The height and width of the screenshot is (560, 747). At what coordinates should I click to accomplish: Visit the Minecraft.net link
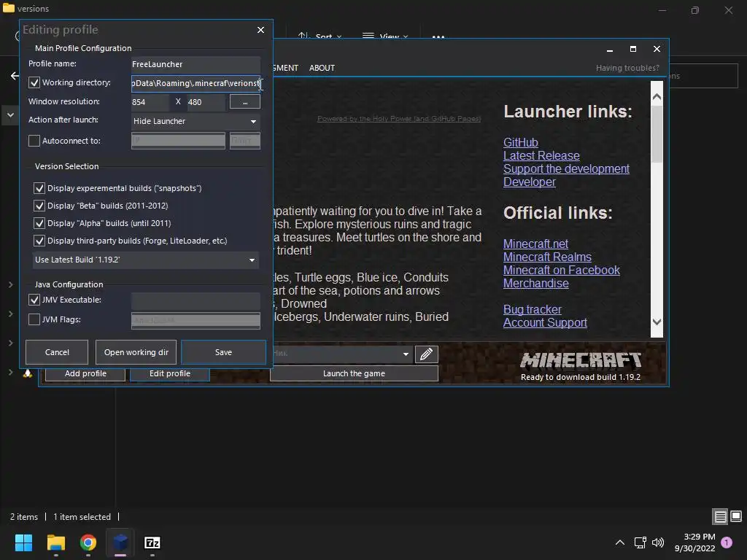pyautogui.click(x=535, y=244)
